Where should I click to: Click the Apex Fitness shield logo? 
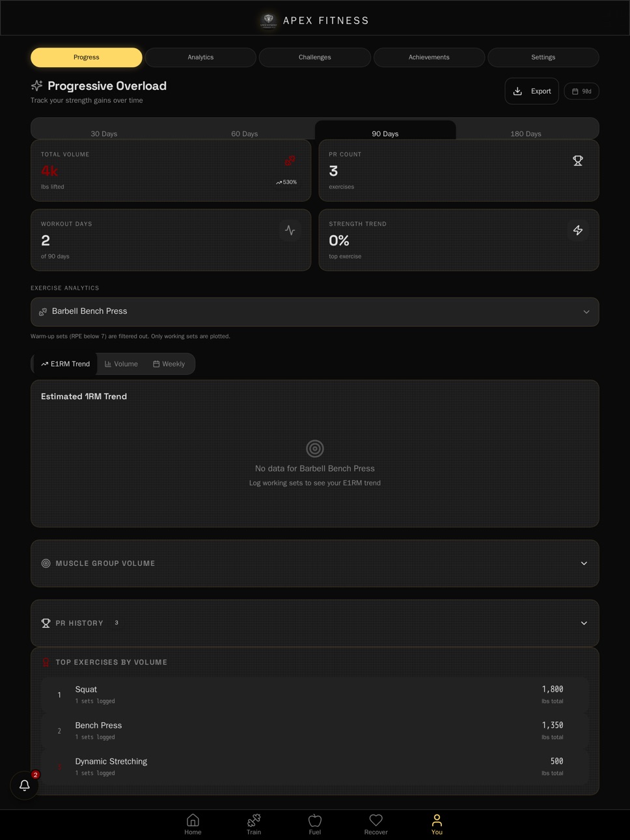tap(268, 20)
